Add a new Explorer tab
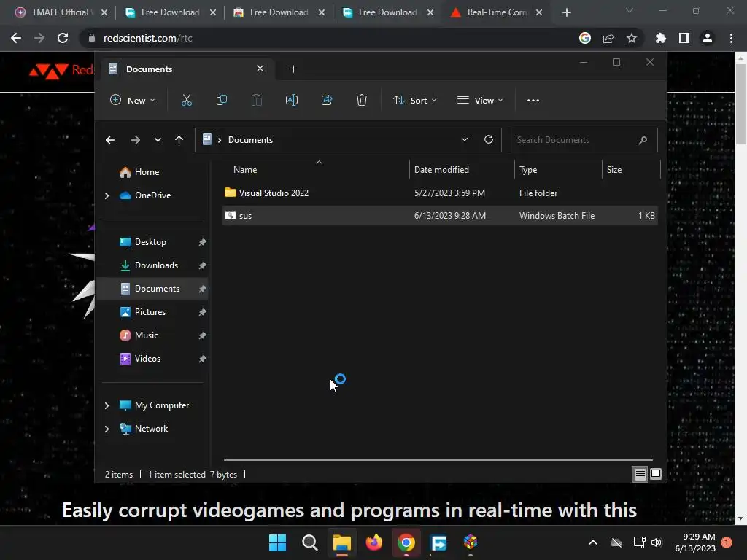 293,69
